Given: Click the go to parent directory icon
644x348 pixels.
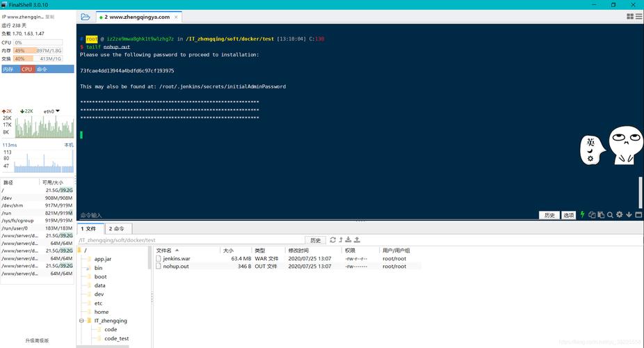Looking at the screenshot, I should click(x=341, y=240).
